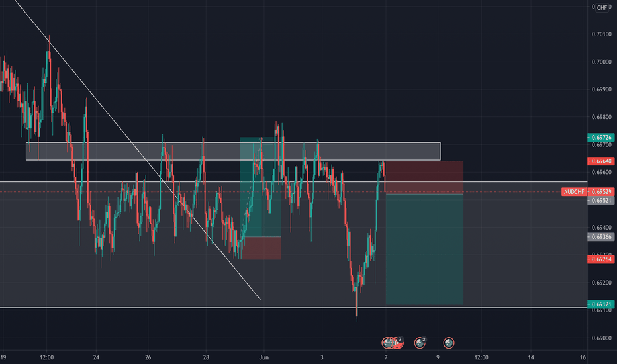Click the AUDCHF symbol price label
This screenshot has height=364, width=617.
point(574,192)
